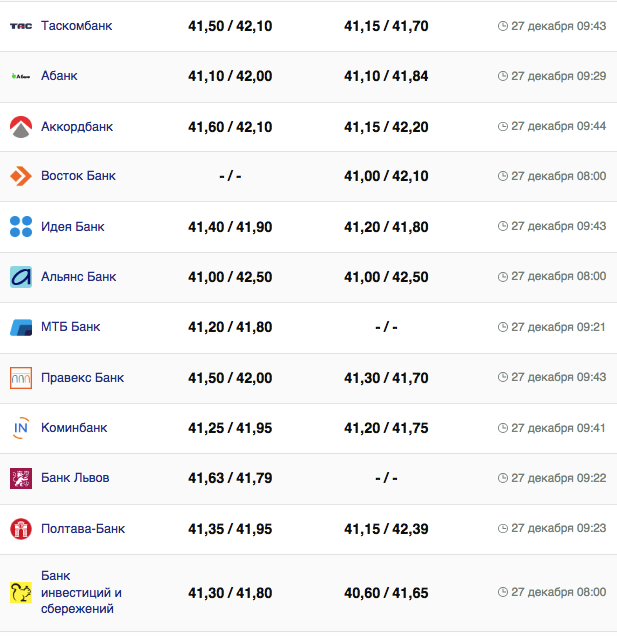Click the blue dots Идея Банк logo
Image resolution: width=617 pixels, height=636 pixels.
point(21,227)
